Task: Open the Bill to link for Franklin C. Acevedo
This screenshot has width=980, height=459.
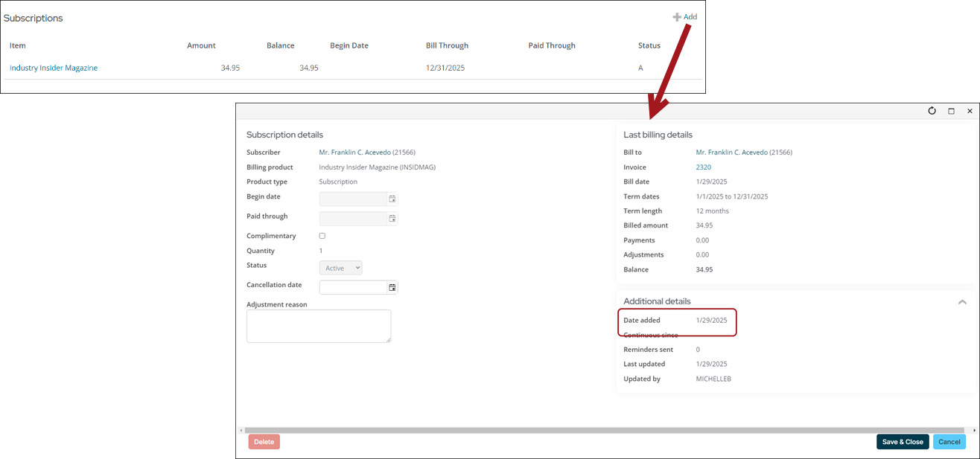Action: click(x=731, y=153)
